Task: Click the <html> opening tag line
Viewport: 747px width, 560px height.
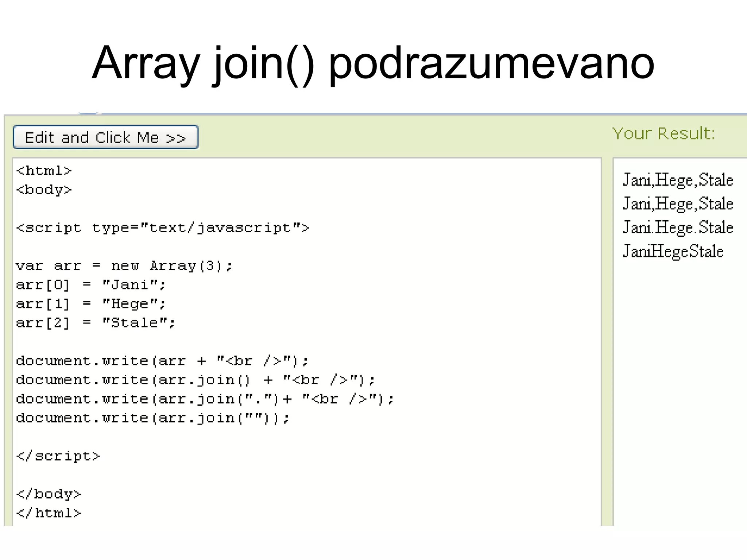Action: [44, 171]
